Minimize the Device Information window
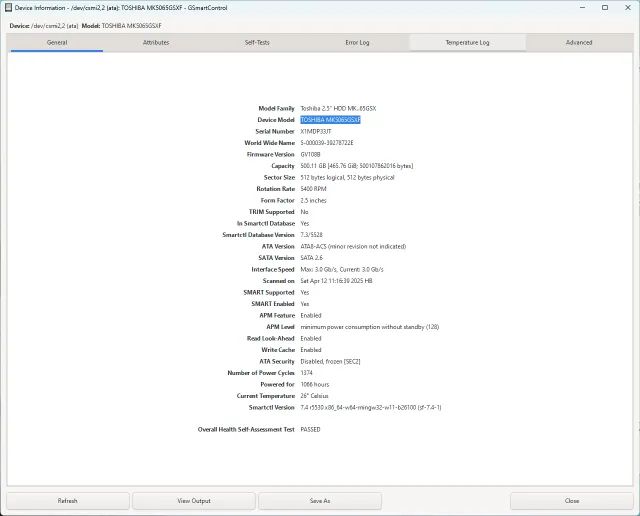 582,7
